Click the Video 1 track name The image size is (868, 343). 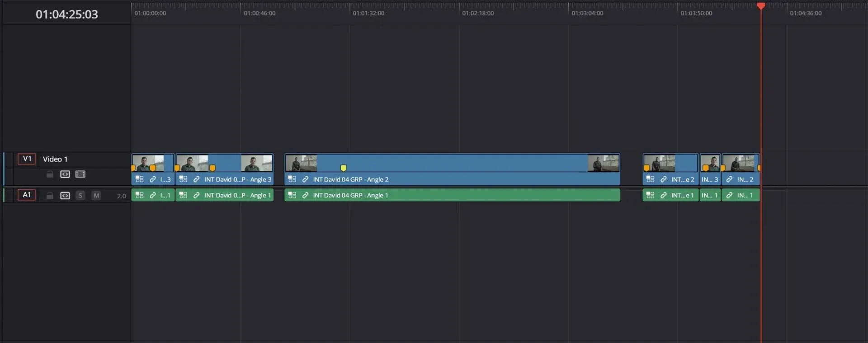[x=55, y=159]
